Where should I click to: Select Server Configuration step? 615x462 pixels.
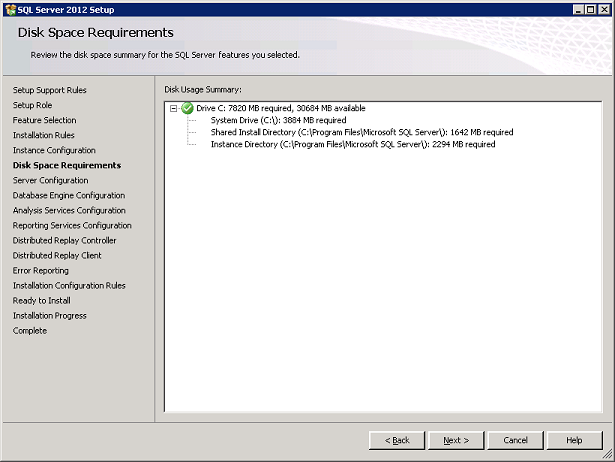click(50, 180)
